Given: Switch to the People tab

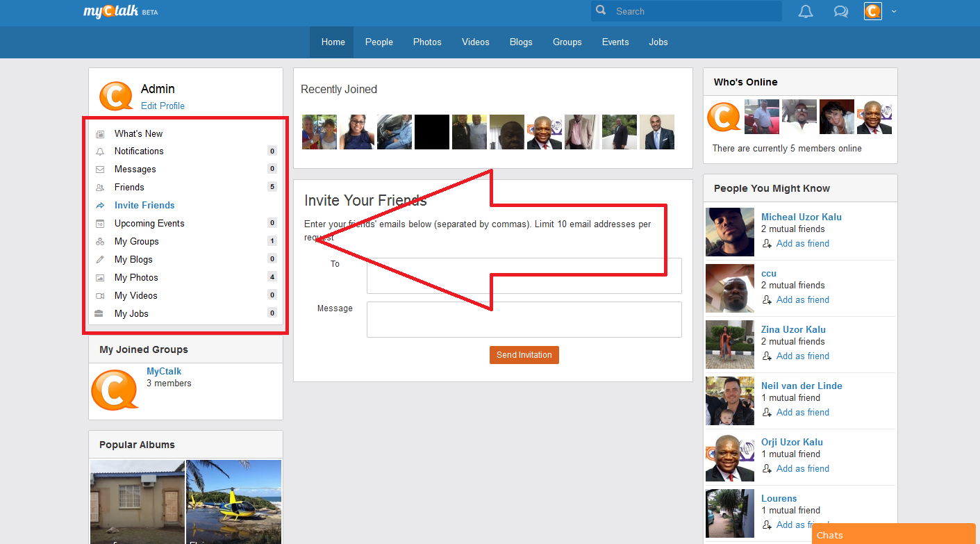Looking at the screenshot, I should point(379,42).
